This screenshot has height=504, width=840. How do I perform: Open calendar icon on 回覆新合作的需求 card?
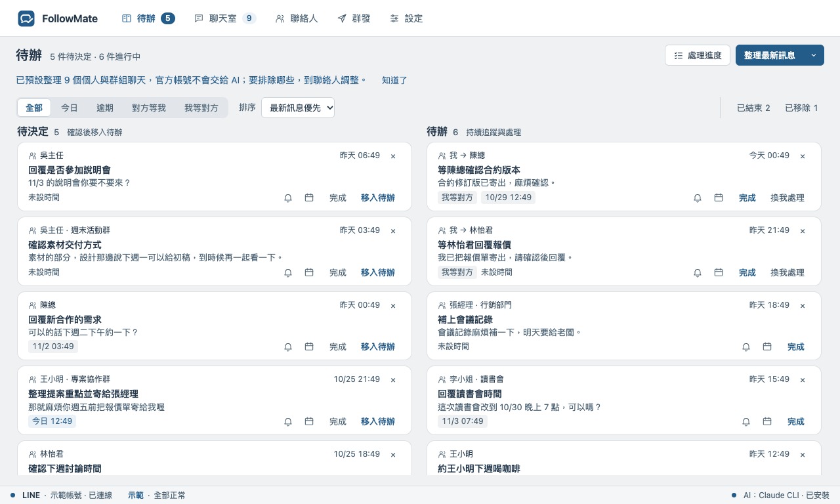pyautogui.click(x=309, y=347)
